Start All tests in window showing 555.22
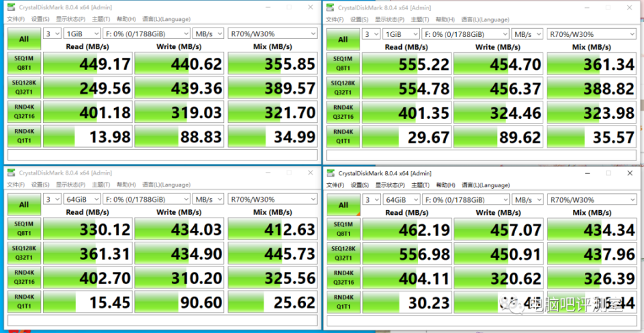This screenshot has height=333, width=644. point(343,40)
